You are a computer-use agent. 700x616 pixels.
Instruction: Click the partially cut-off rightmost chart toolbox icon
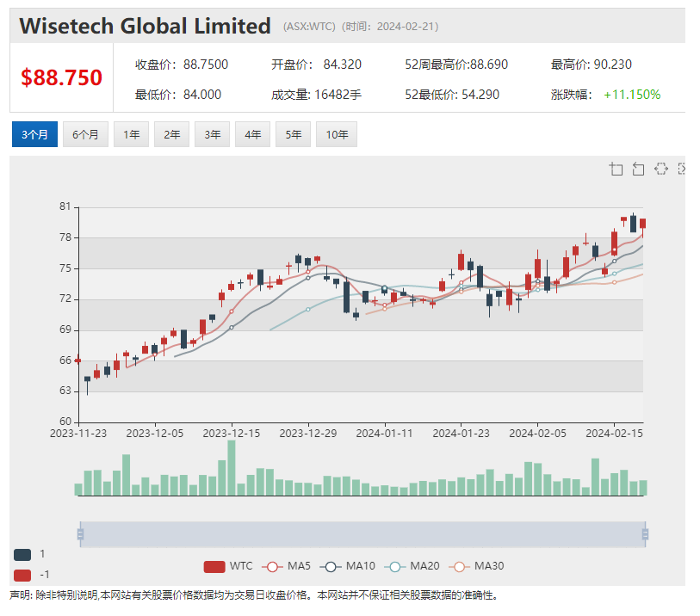coord(682,169)
